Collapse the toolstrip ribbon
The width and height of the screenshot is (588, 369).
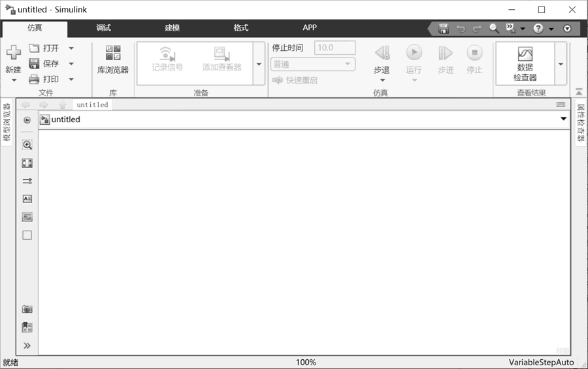pos(579,92)
